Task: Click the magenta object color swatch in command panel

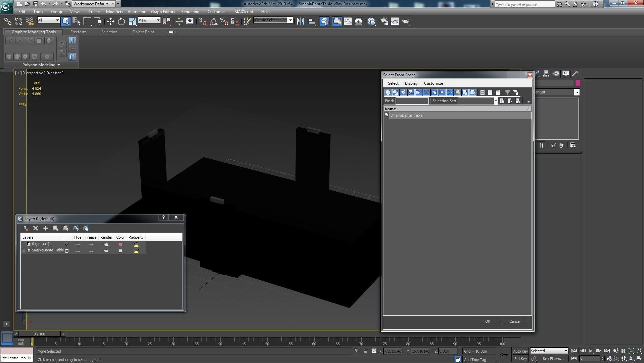Action: point(578,83)
